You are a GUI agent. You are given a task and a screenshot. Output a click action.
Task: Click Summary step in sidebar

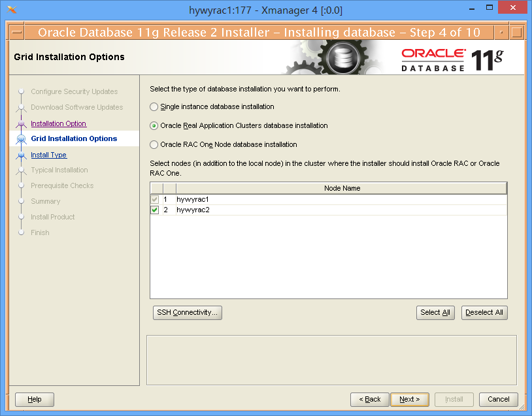point(46,201)
